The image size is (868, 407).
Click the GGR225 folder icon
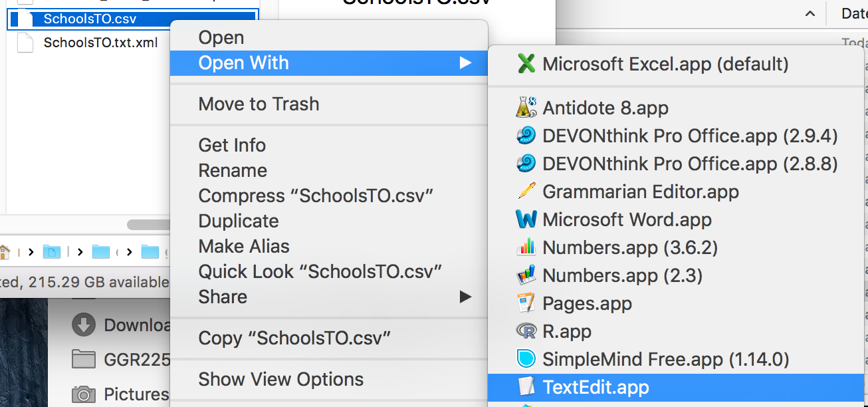point(83,360)
